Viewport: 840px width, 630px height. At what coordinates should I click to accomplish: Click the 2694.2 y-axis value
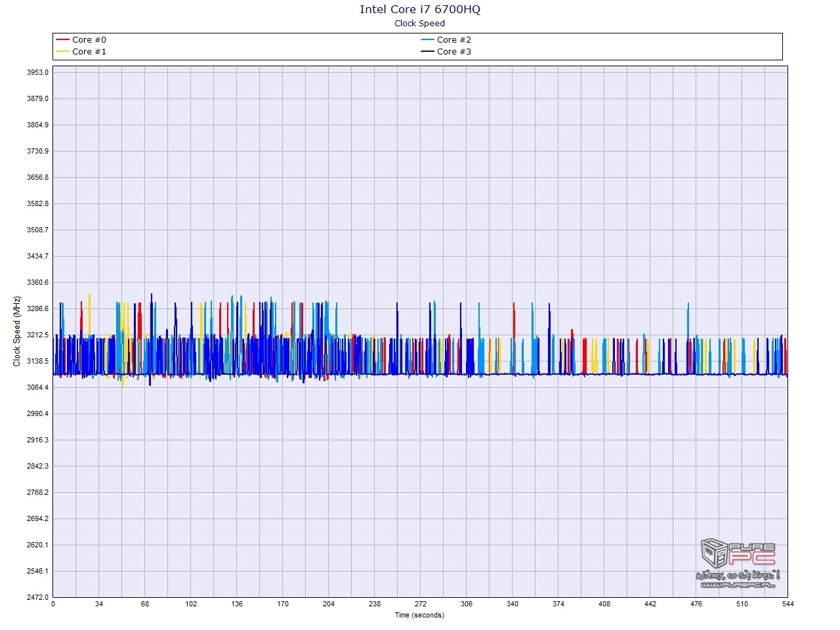click(x=37, y=518)
